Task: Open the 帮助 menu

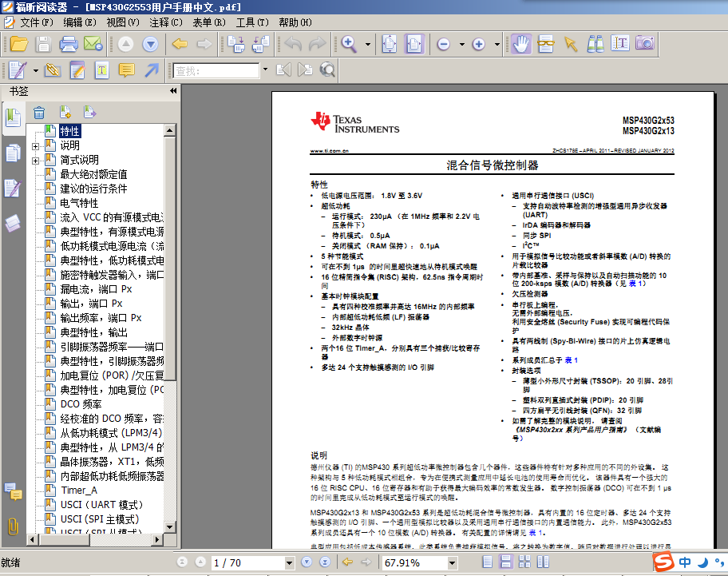Action: 295,22
